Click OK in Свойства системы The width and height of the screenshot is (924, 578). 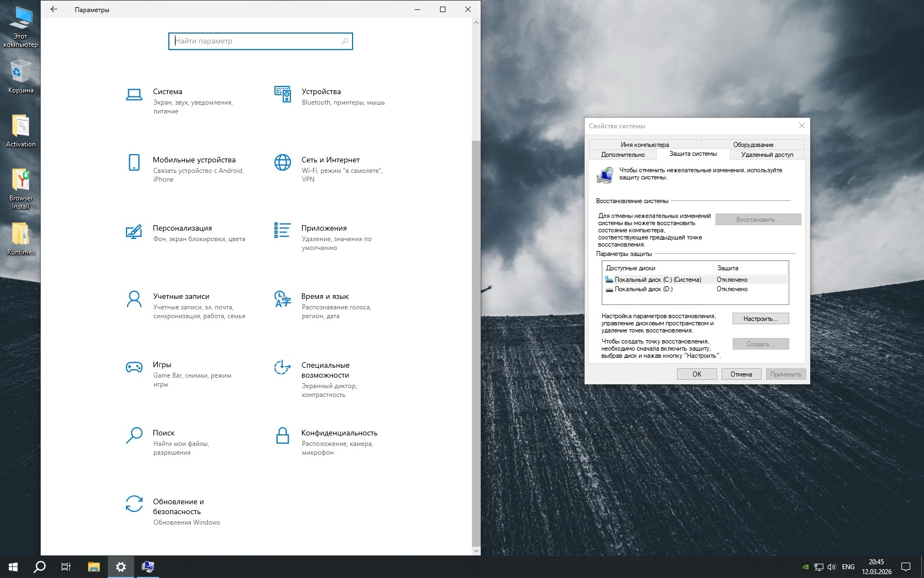[x=697, y=374]
